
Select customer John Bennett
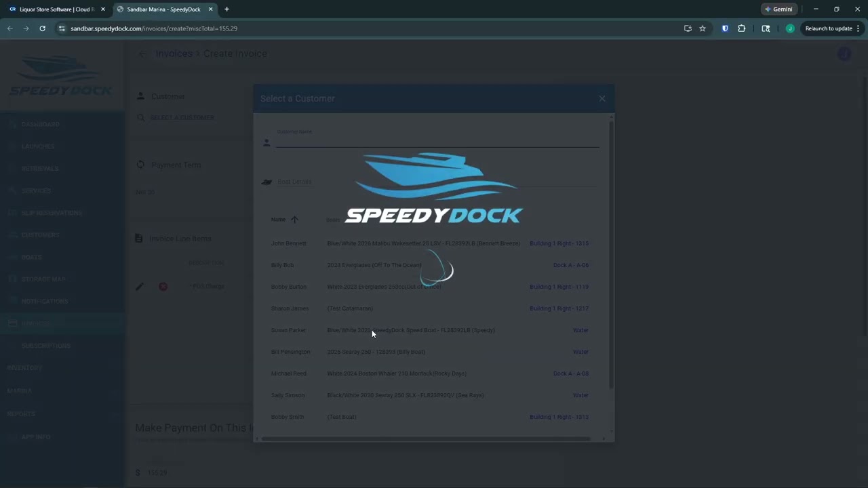(289, 243)
